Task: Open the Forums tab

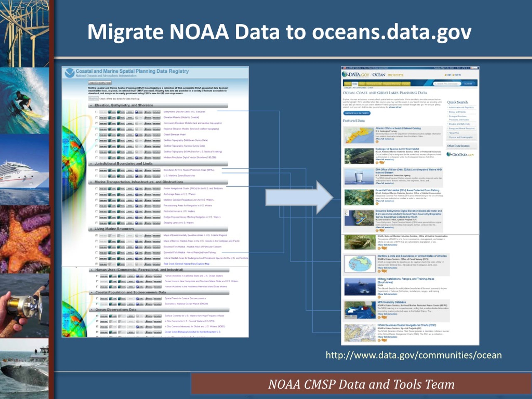Action: (406, 84)
